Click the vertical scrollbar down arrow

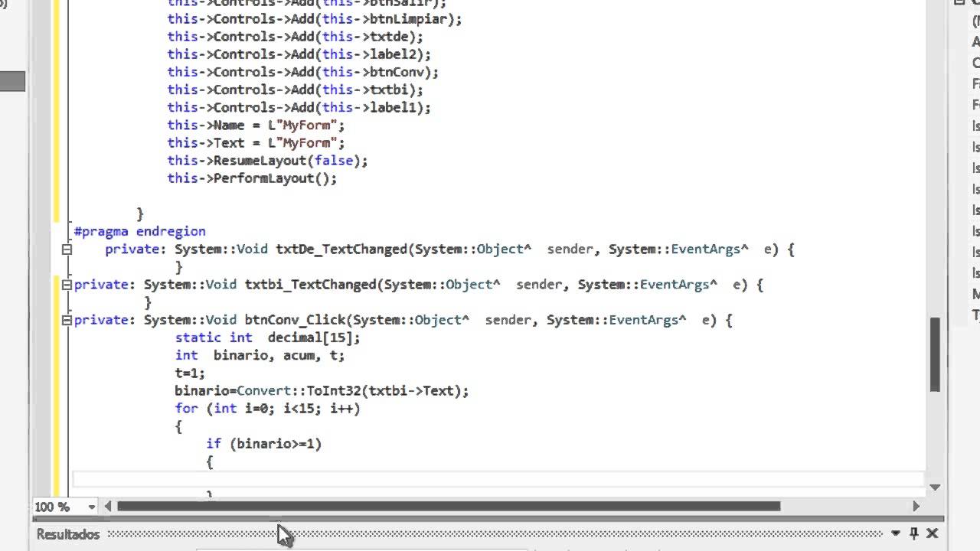click(x=935, y=487)
